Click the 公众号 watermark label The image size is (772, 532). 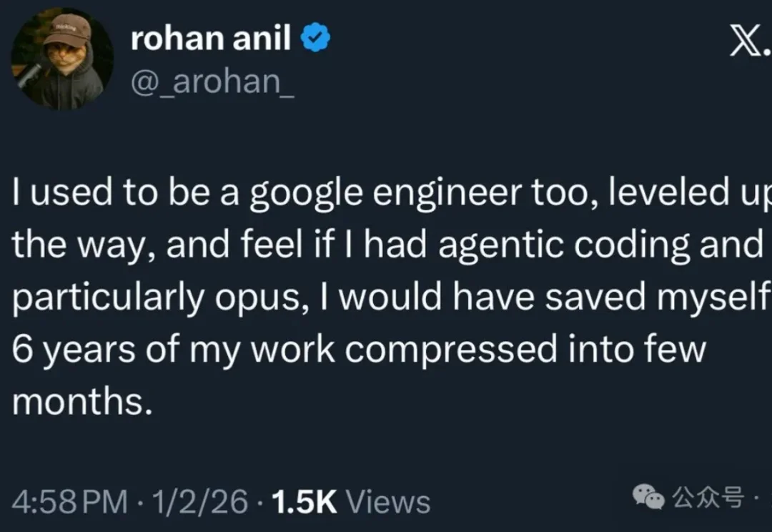[706, 496]
